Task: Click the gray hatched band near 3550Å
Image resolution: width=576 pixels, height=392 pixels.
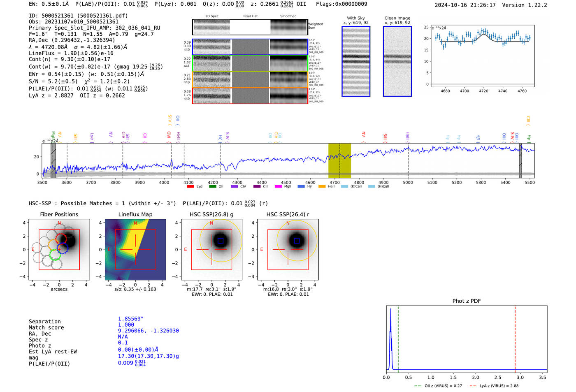Action: coord(53,161)
